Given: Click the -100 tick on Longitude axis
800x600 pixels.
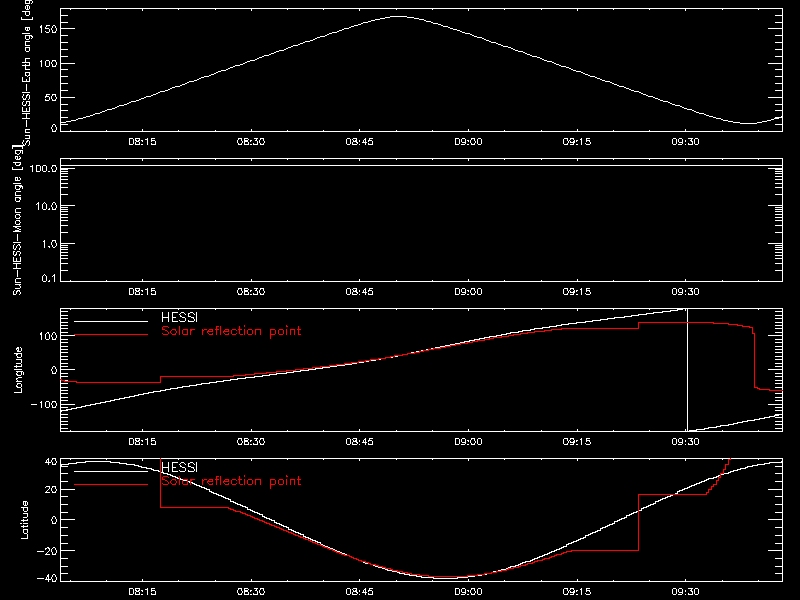Looking at the screenshot, I should (x=44, y=404).
